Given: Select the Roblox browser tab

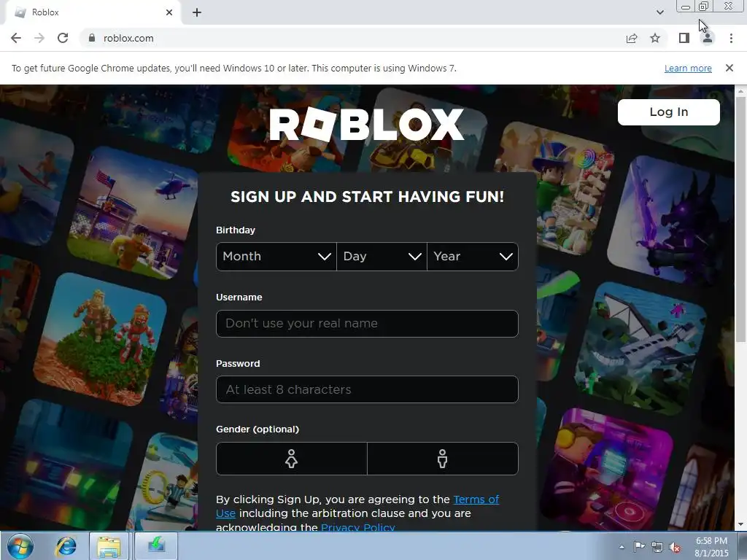Looking at the screenshot, I should tap(93, 12).
